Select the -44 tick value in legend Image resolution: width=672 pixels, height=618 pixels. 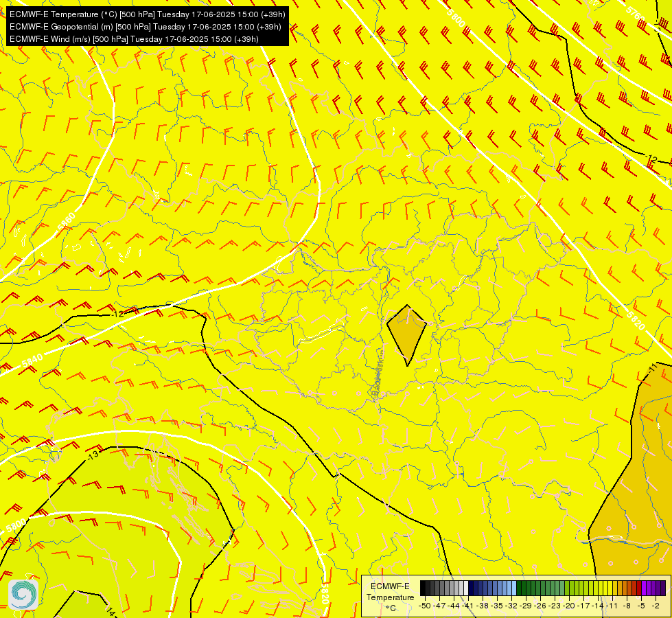[454, 606]
